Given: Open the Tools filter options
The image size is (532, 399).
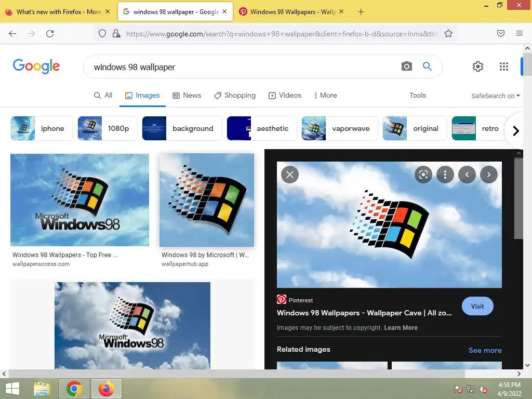Looking at the screenshot, I should click(x=418, y=96).
